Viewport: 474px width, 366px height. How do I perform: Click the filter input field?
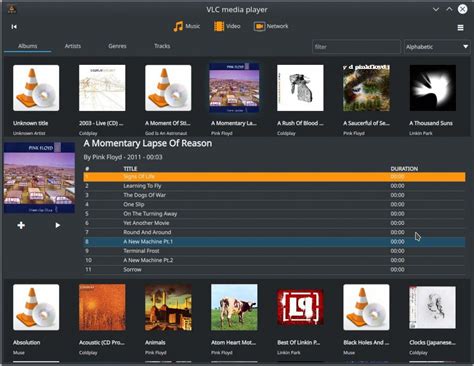pyautogui.click(x=356, y=47)
